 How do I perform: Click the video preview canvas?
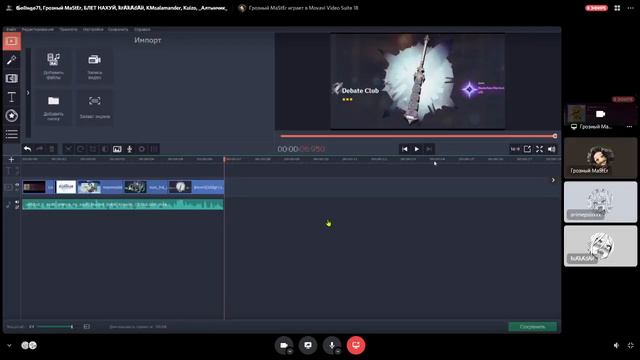click(418, 81)
